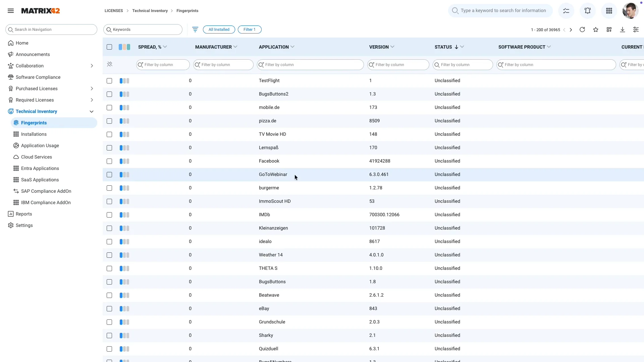The height and width of the screenshot is (362, 644).
Task: Refresh the fingerprints list
Action: click(582, 29)
